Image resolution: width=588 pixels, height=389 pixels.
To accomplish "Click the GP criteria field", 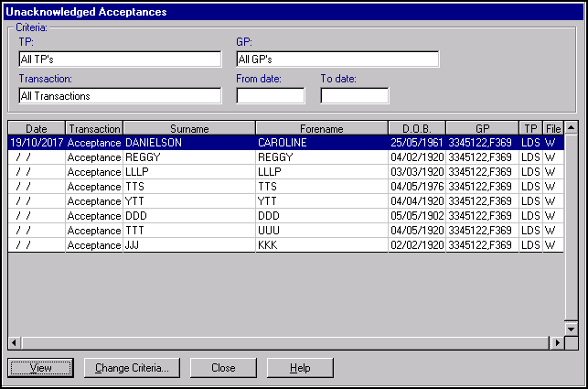I will coord(337,59).
